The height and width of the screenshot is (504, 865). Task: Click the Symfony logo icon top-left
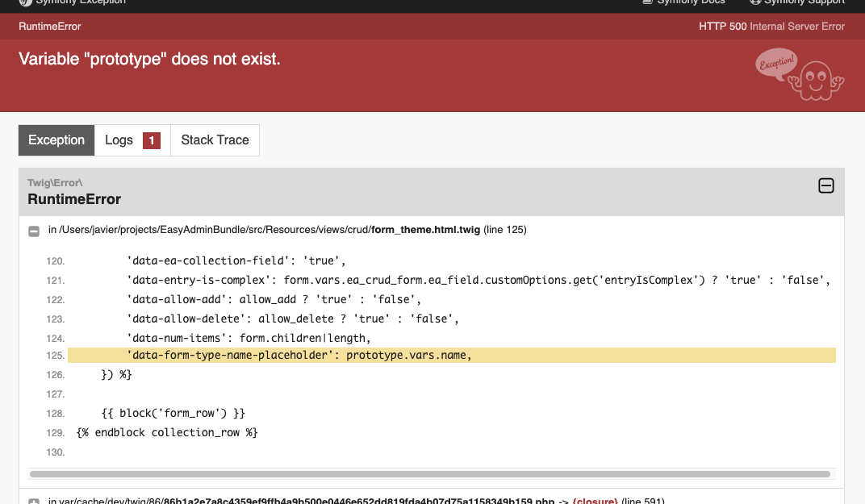click(x=23, y=3)
